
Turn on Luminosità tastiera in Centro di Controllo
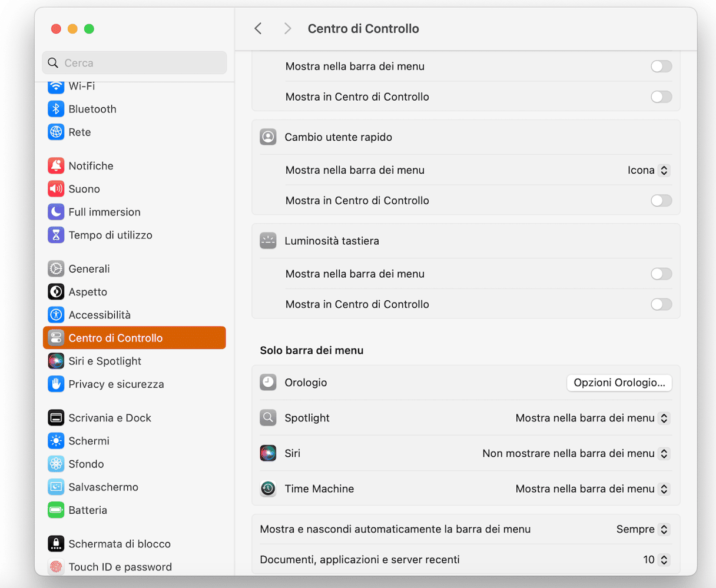pyautogui.click(x=661, y=304)
